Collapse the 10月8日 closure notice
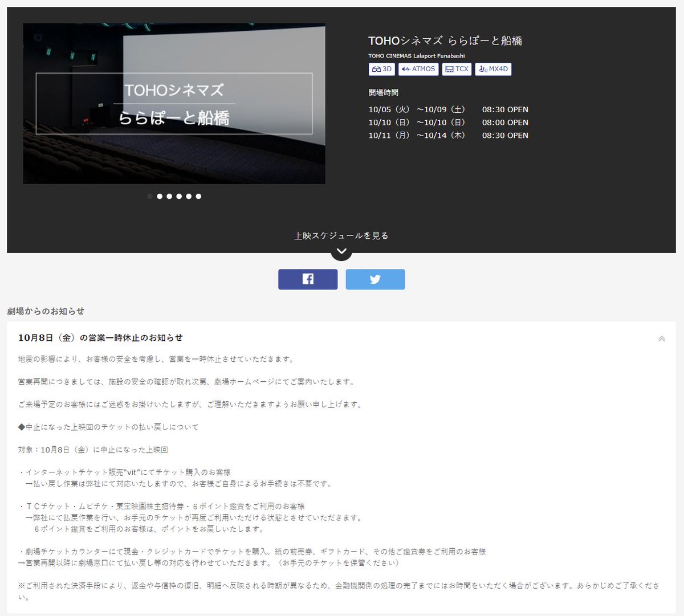 (x=662, y=338)
